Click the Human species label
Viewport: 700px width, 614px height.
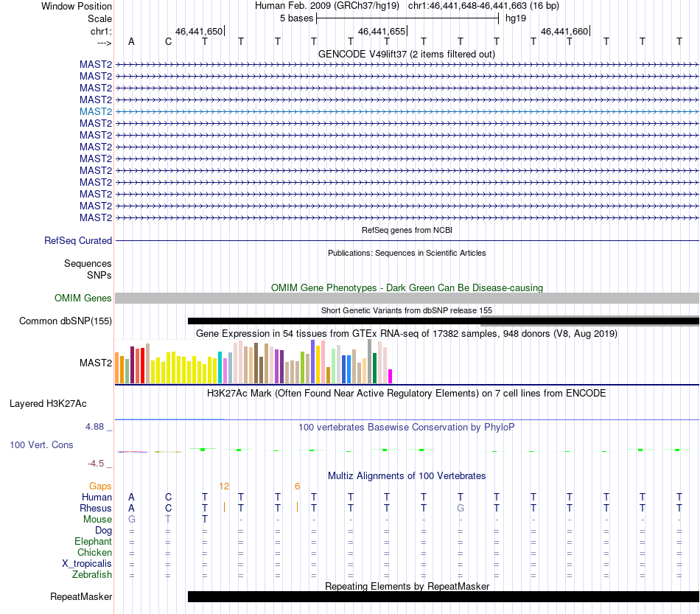coord(97,498)
